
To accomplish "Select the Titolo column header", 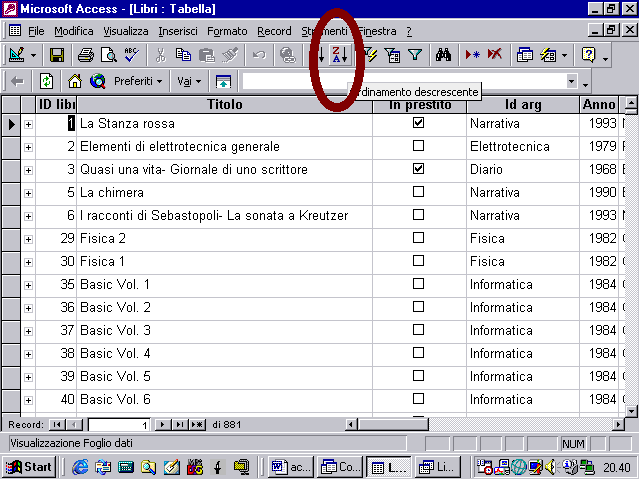I will pyautogui.click(x=225, y=104).
